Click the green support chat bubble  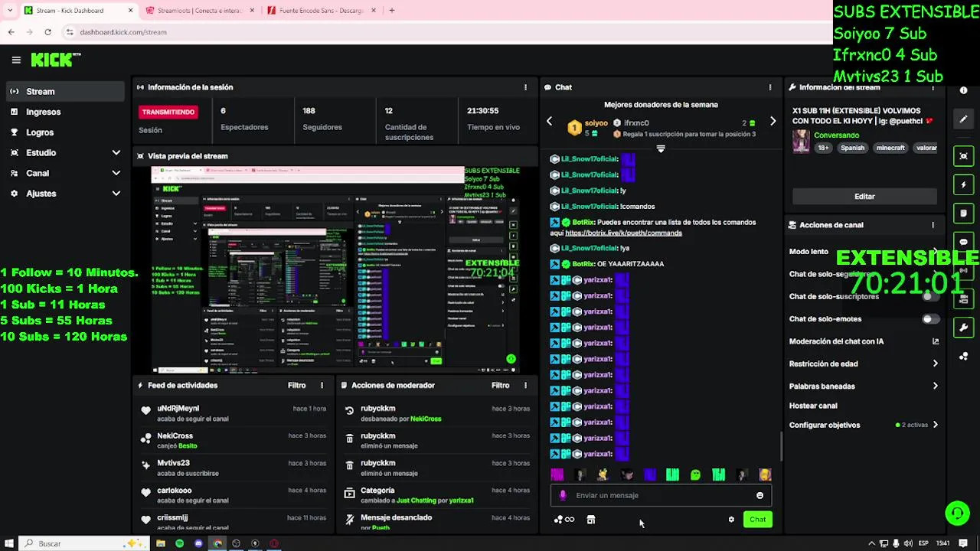tap(957, 513)
